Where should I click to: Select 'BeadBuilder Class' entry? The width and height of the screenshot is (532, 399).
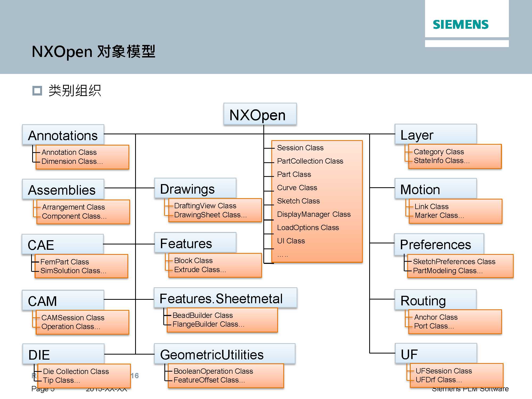(x=203, y=315)
